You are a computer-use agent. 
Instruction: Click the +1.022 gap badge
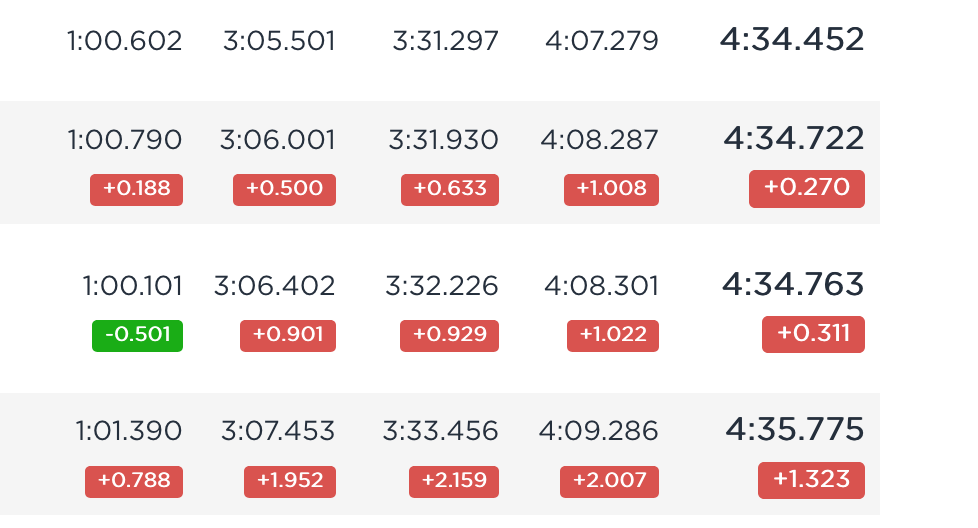pos(612,335)
